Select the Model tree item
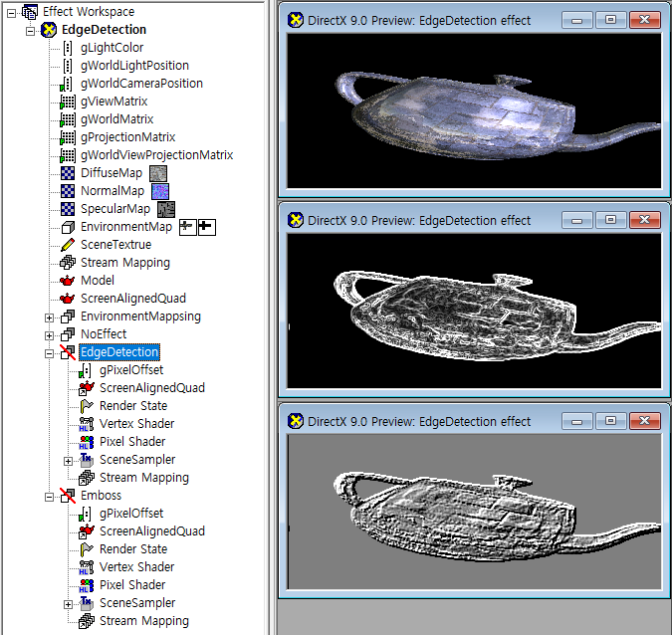 click(98, 281)
